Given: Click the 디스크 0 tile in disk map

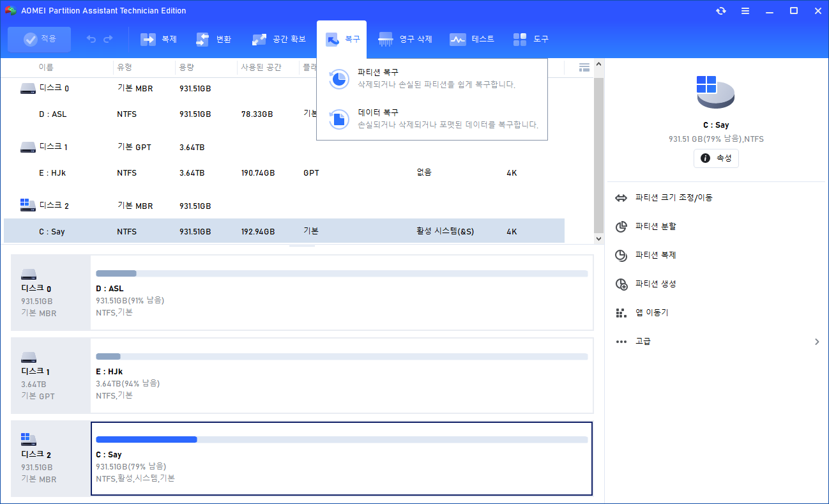Looking at the screenshot, I should click(51, 293).
